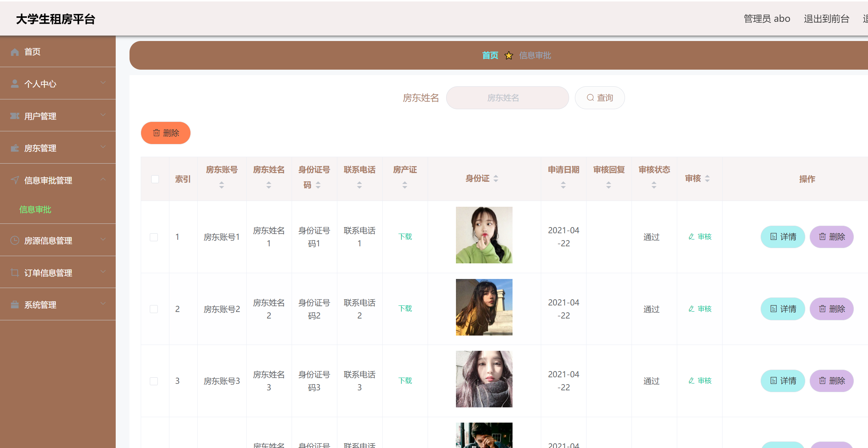Click the 个人中心 person icon
This screenshot has width=868, height=448.
pos(15,84)
